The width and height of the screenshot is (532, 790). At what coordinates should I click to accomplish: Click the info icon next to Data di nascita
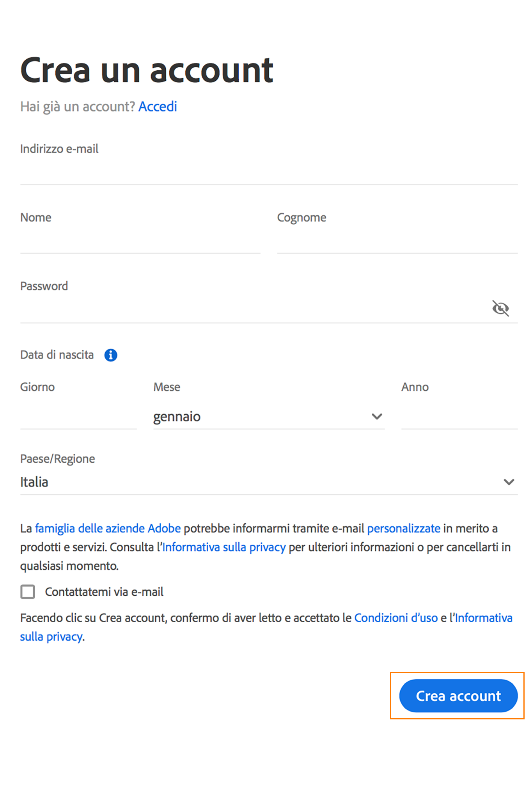[x=110, y=355]
